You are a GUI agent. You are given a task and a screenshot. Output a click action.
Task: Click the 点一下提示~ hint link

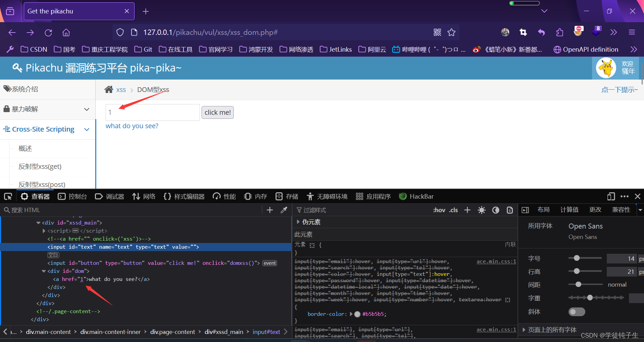tap(620, 90)
